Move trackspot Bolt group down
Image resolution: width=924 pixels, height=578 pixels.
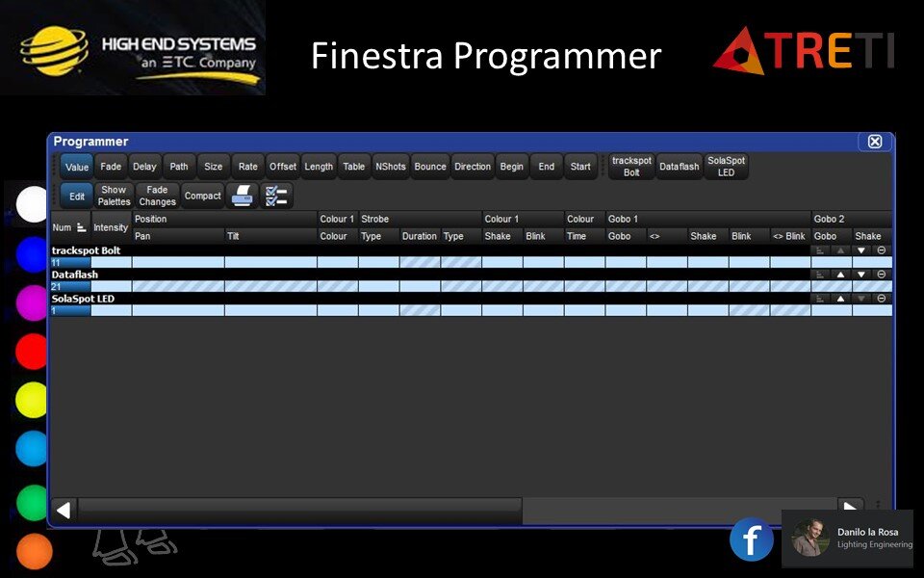pyautogui.click(x=860, y=250)
